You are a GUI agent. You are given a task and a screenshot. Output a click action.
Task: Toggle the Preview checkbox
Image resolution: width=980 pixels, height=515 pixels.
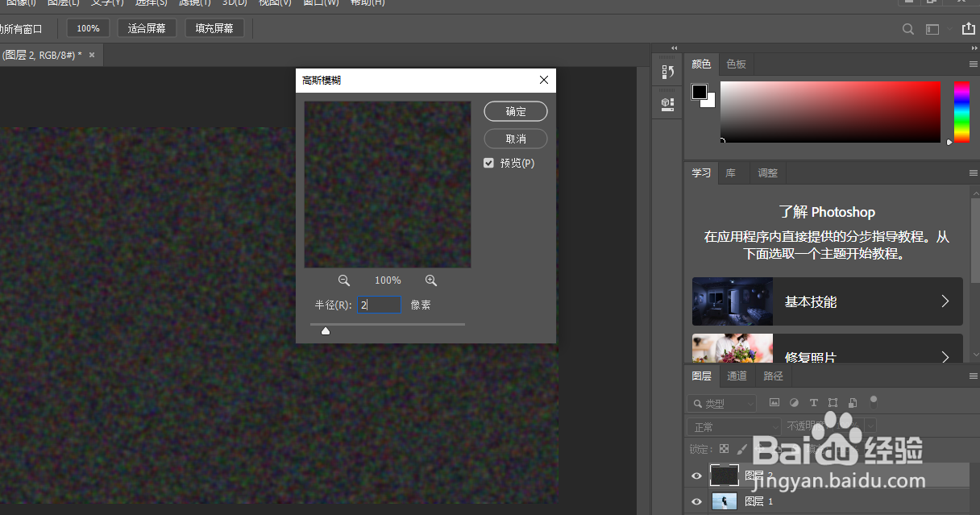[x=488, y=163]
